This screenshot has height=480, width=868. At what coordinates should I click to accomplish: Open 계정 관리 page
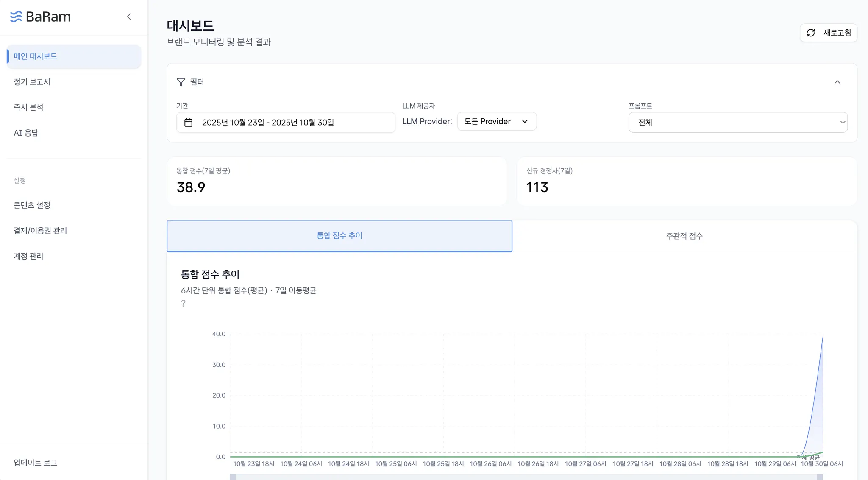28,256
